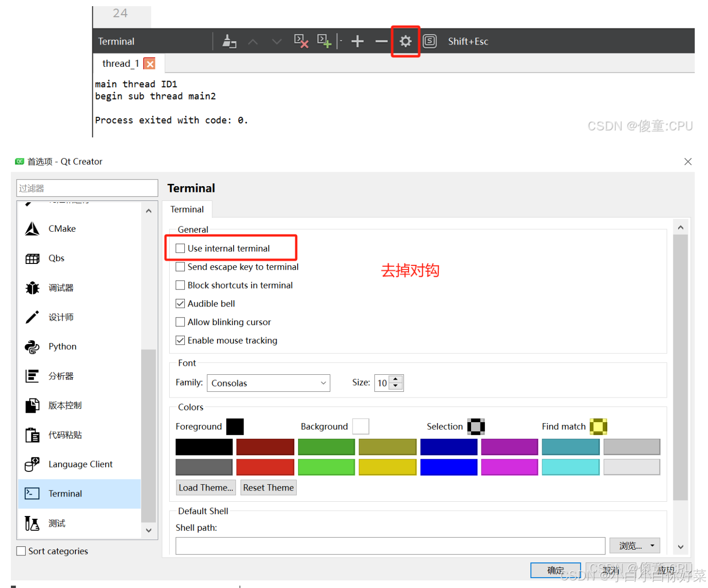
Task: Enable Allow blinking cursor
Action: (180, 322)
